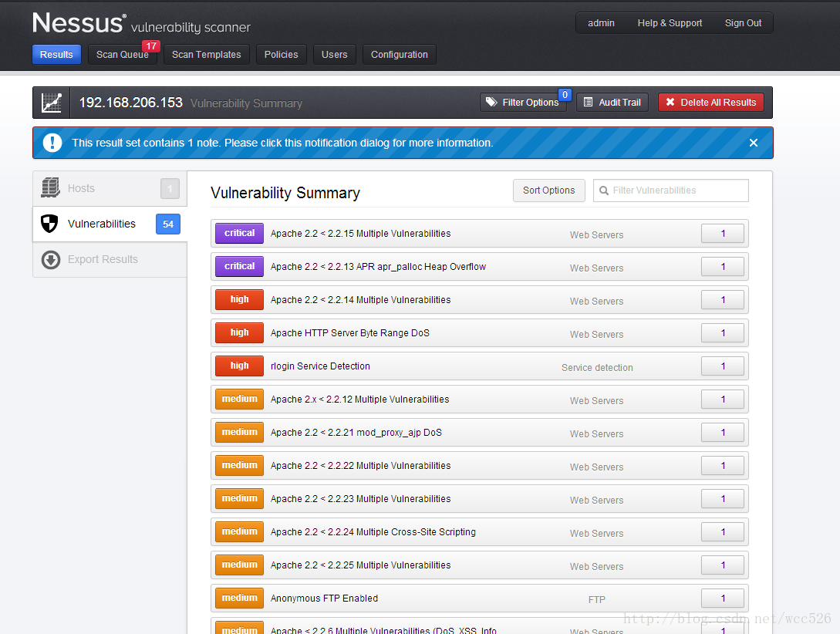Open Apache 2.2 < 2.2.15 Multiple Vulnerabilities
Image resolution: width=840 pixels, height=634 pixels.
[480, 234]
